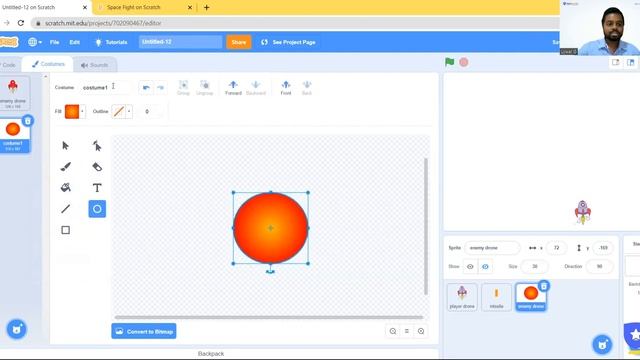
Task: Select the missile sprite thumbnail
Action: pos(496,297)
